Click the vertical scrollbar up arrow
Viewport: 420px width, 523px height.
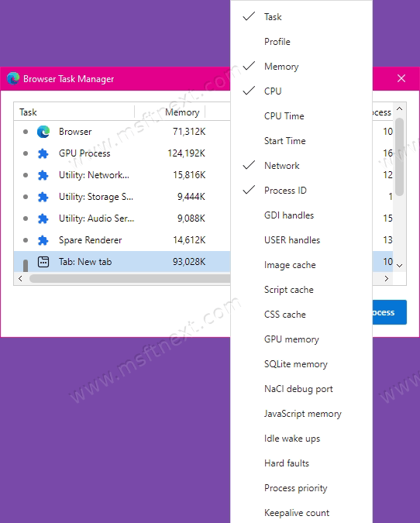coord(399,108)
